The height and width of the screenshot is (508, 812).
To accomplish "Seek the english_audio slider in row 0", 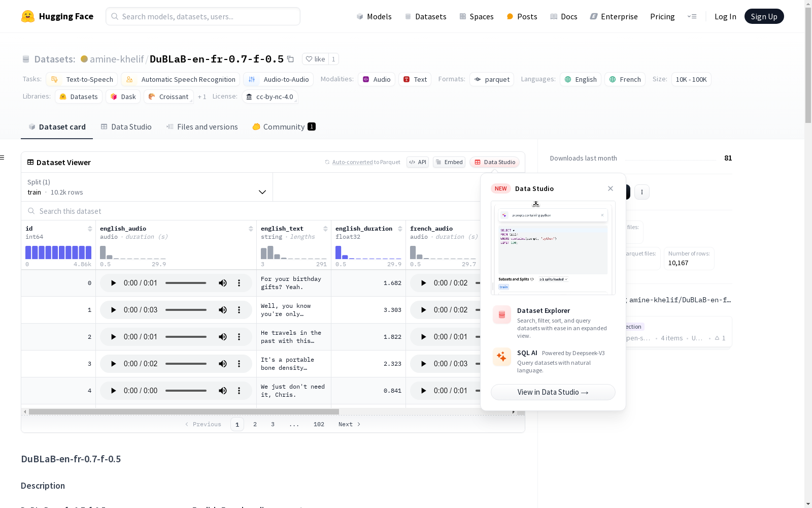I will [186, 283].
